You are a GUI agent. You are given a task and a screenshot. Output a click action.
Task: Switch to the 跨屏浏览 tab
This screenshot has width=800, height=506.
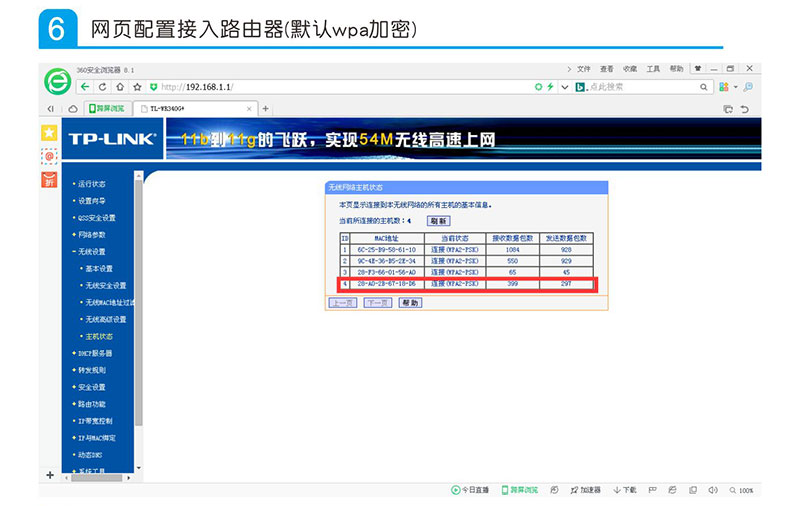coord(107,109)
